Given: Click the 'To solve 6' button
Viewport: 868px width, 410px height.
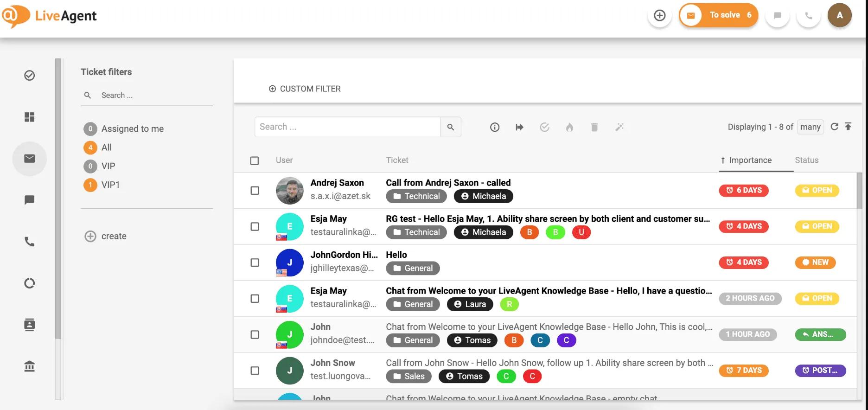Looking at the screenshot, I should 719,15.
